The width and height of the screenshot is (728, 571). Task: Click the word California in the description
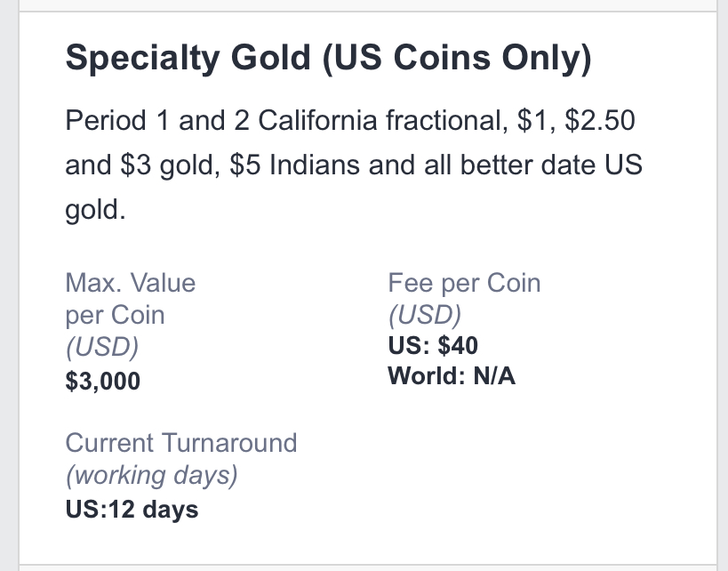[x=317, y=120]
